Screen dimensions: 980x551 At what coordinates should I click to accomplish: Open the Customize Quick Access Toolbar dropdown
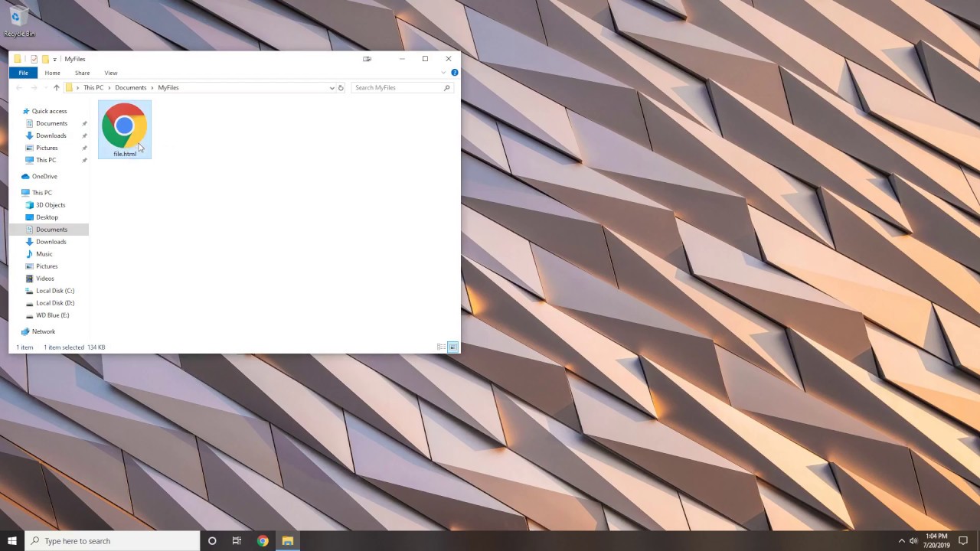(x=54, y=59)
